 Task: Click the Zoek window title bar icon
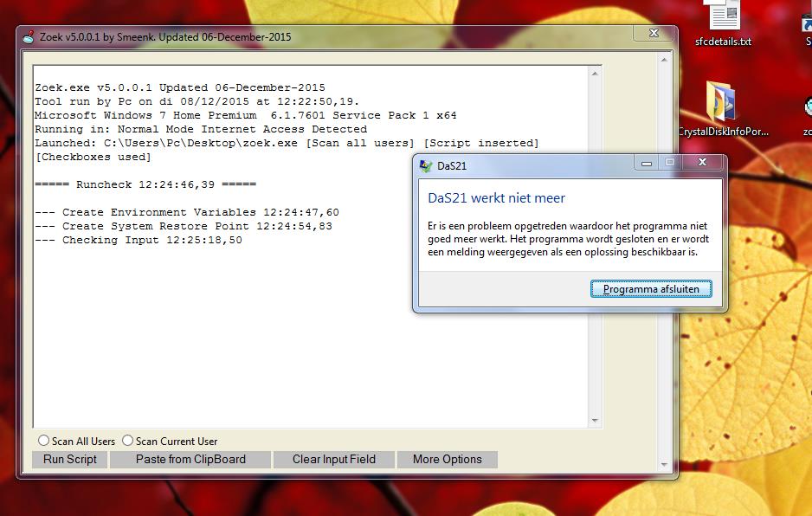[29, 37]
